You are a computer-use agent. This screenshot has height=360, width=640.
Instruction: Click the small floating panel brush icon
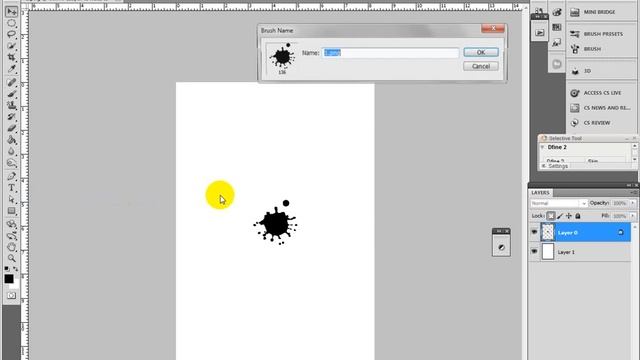click(x=501, y=247)
